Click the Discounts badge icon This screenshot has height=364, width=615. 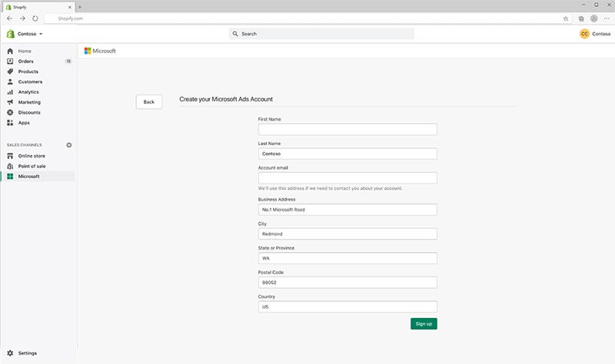10,112
